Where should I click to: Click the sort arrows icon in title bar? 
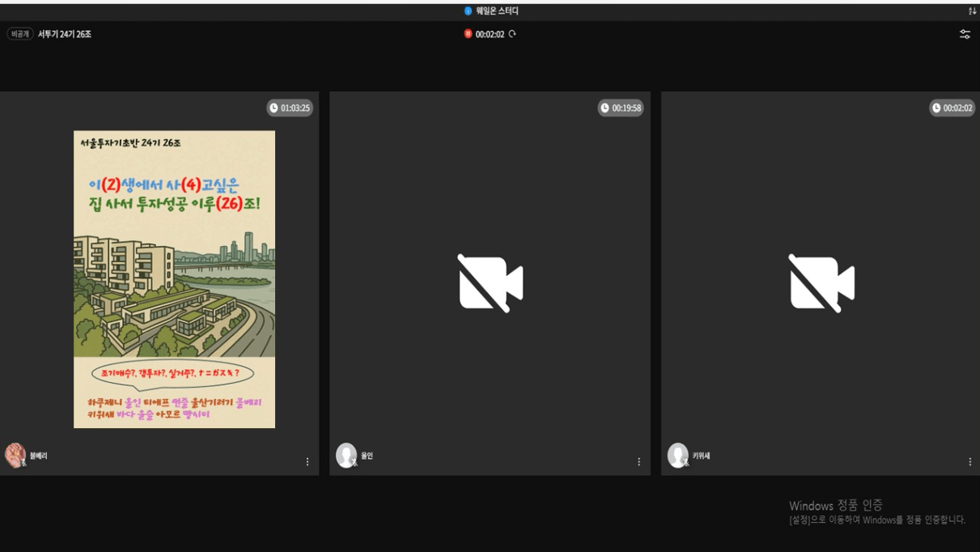pos(972,11)
